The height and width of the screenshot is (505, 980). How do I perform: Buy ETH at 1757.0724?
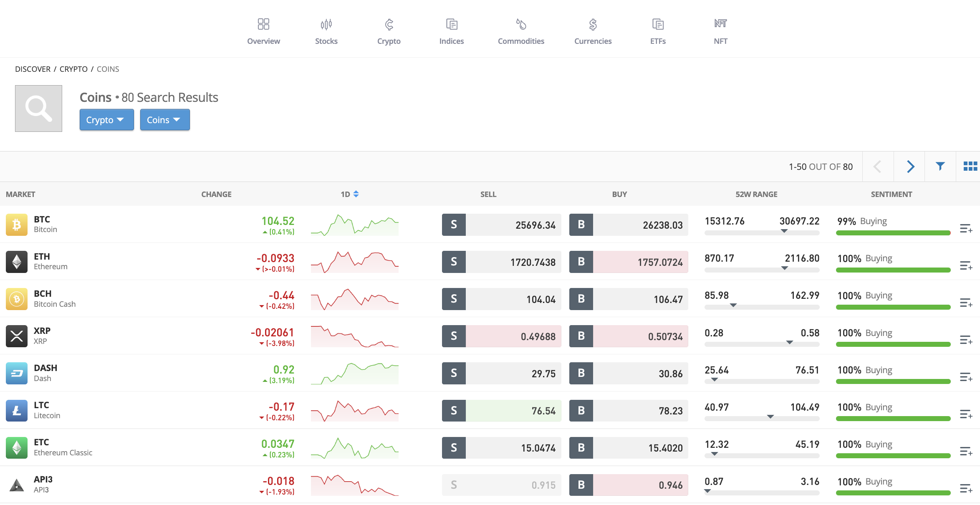click(629, 262)
